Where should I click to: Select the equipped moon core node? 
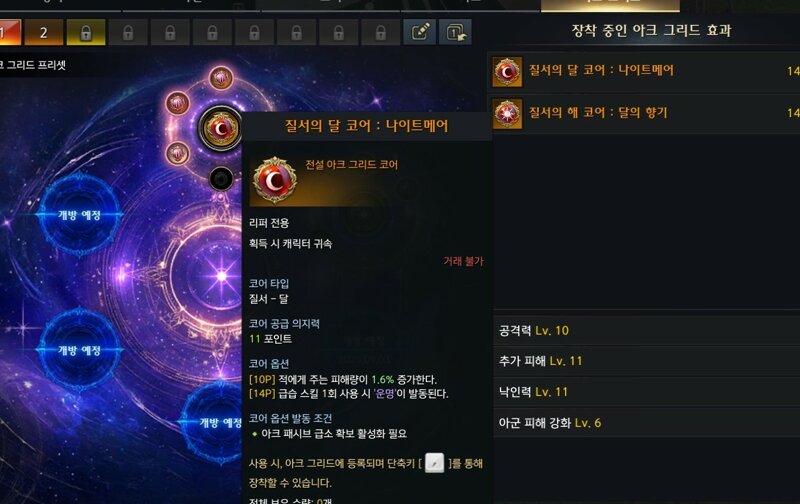point(221,128)
